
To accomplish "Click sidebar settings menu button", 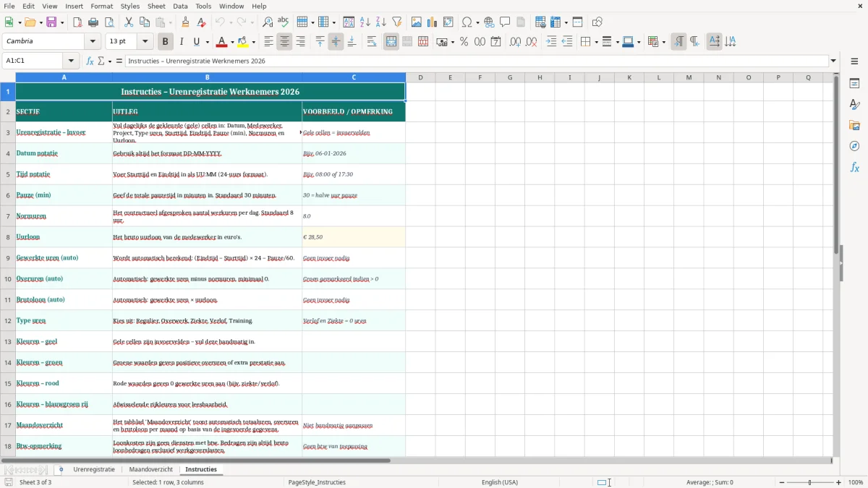I will (854, 61).
